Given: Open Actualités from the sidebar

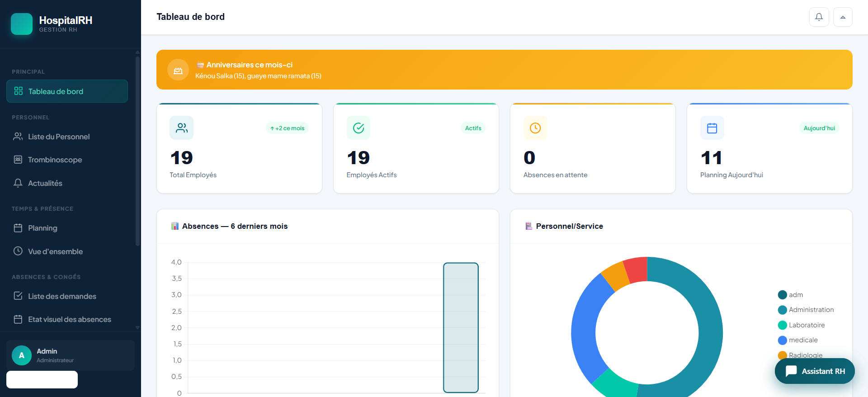Looking at the screenshot, I should 67,183.
